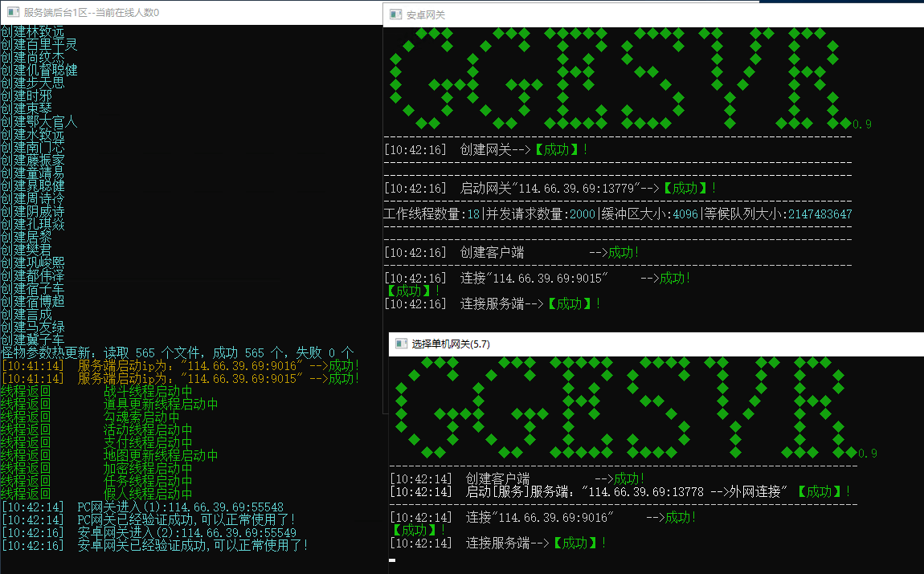Image resolution: width=924 pixels, height=574 pixels.
Task: Click the GGESVR logo in 安卓网关 window
Action: 619,78
